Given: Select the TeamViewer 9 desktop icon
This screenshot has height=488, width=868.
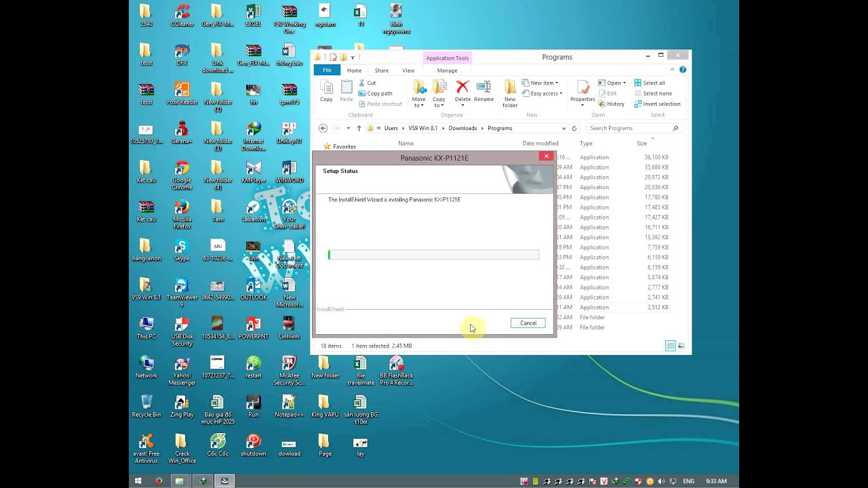Looking at the screenshot, I should click(x=182, y=292).
